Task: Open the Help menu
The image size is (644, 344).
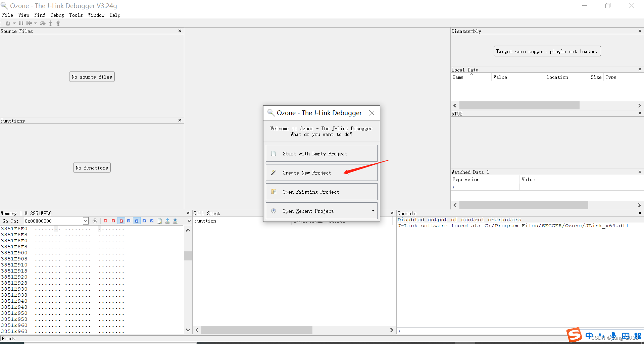Action: click(x=115, y=15)
